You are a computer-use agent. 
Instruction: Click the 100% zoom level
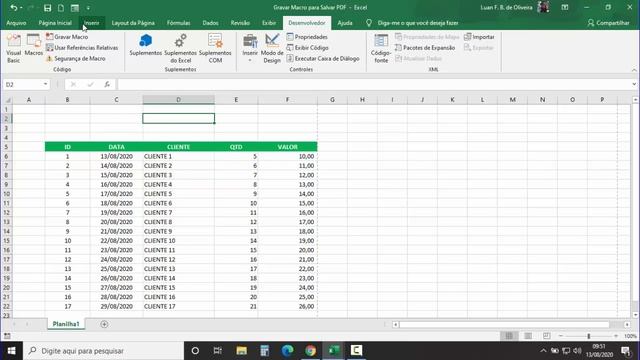click(x=630, y=336)
